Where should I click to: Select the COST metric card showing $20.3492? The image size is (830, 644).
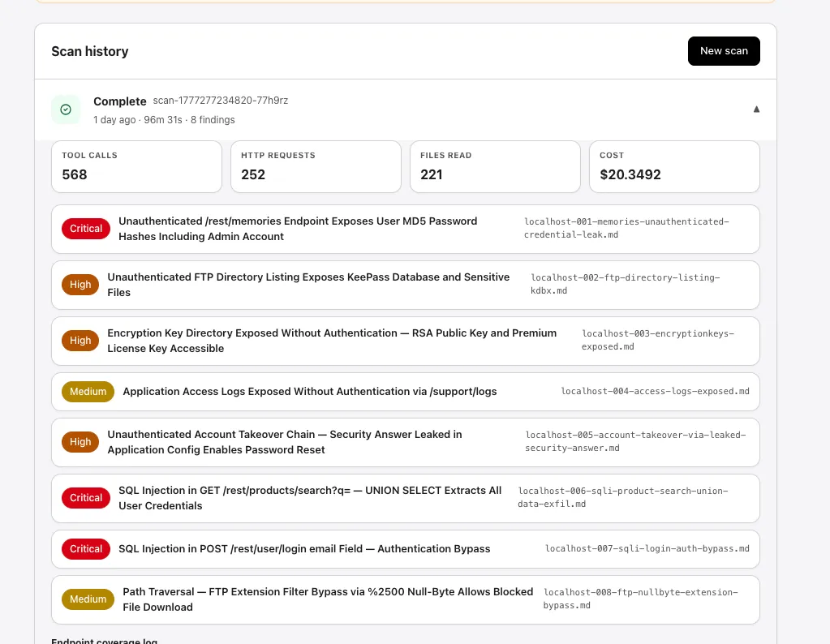(674, 166)
